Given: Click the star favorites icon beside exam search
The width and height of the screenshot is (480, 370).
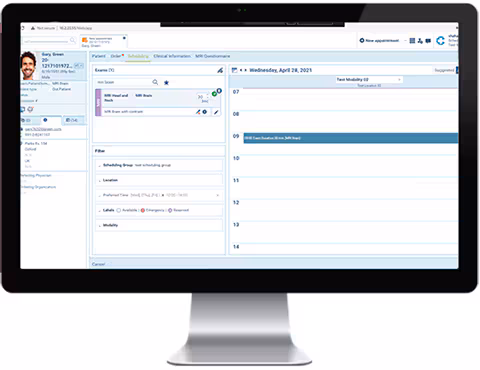Looking at the screenshot, I should point(166,82).
